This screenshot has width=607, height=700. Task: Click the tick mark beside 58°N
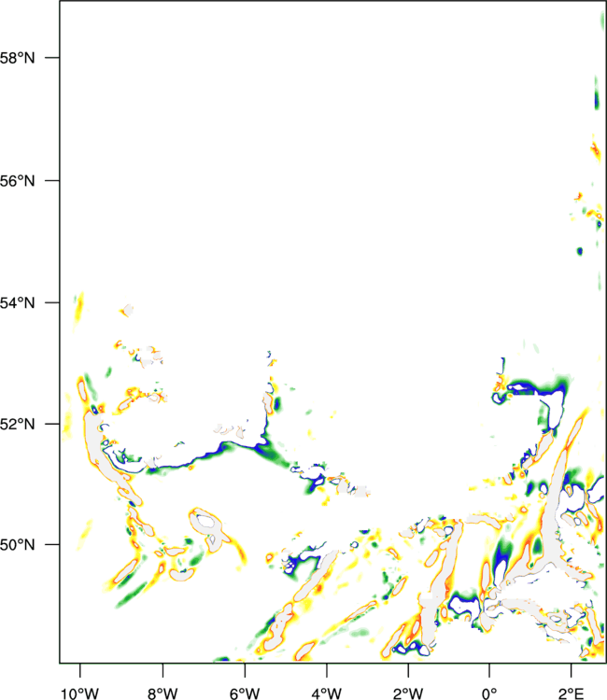coord(52,57)
